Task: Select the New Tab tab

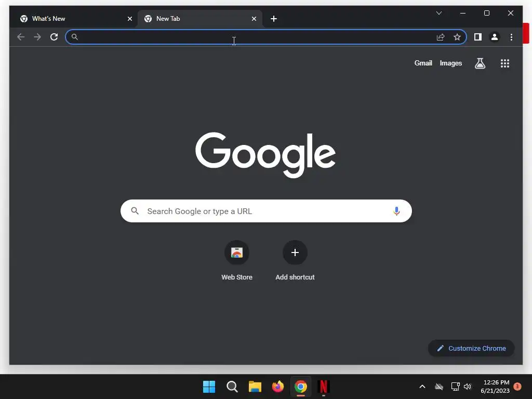Action: (x=199, y=19)
